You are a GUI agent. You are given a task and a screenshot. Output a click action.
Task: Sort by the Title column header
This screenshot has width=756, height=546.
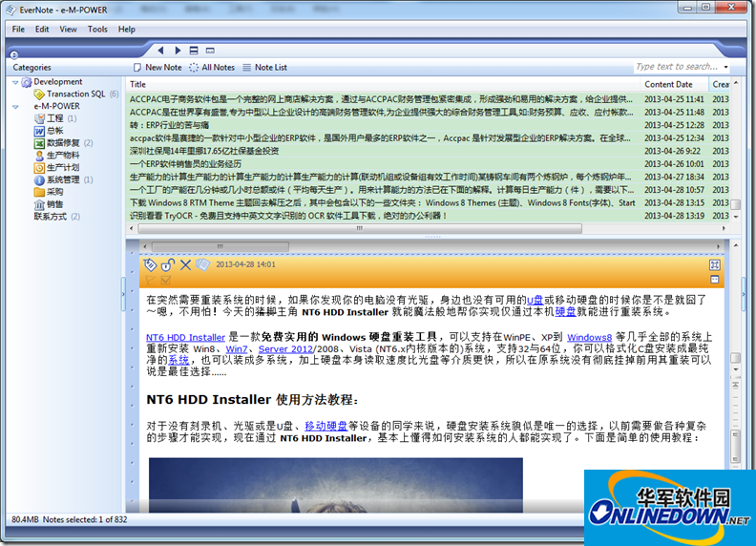[x=384, y=84]
